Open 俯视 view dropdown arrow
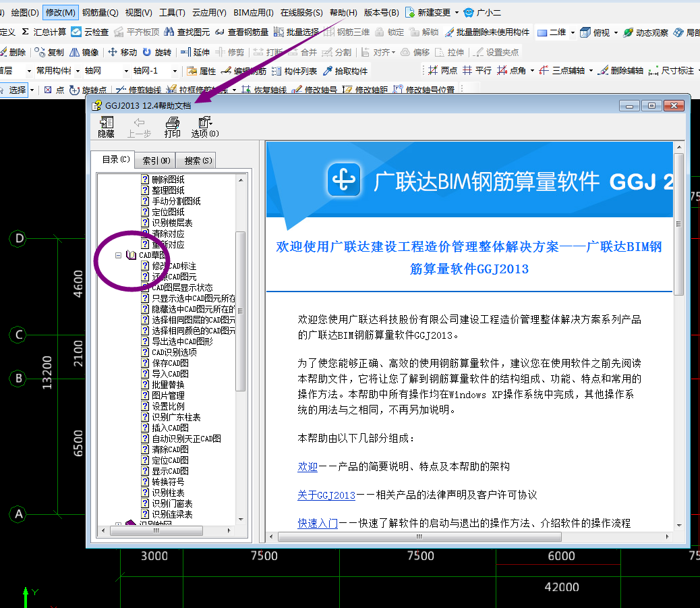 pyautogui.click(x=616, y=32)
